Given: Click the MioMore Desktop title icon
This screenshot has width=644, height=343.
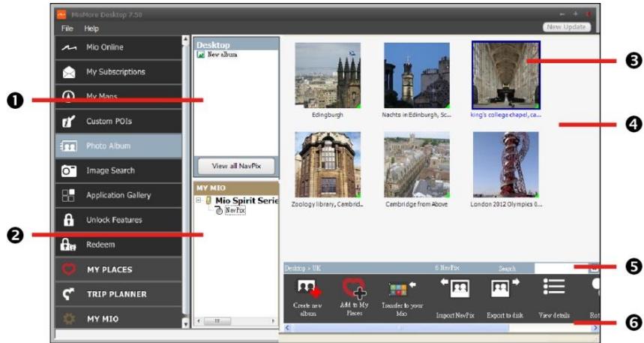Looking at the screenshot, I should [61, 14].
